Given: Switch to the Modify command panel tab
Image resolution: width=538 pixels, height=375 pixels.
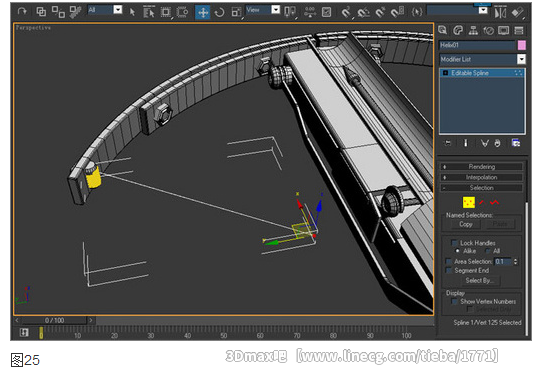Looking at the screenshot, I should [x=458, y=30].
